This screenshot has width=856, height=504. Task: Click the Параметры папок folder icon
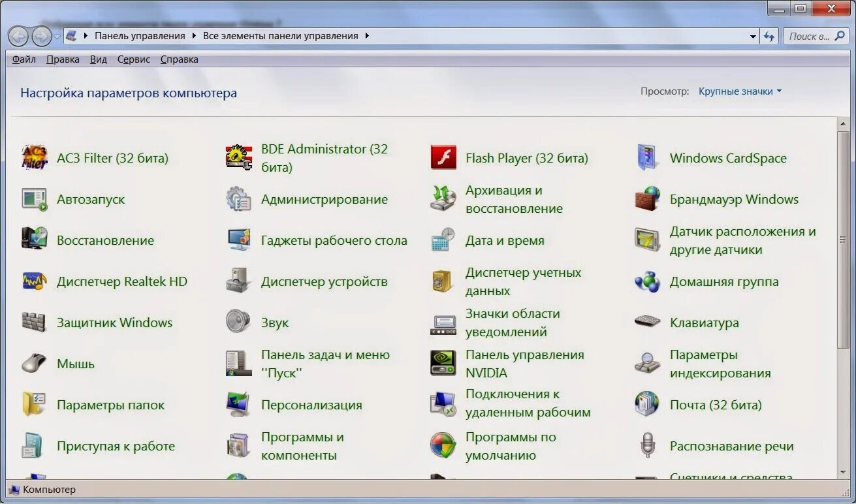tap(34, 405)
